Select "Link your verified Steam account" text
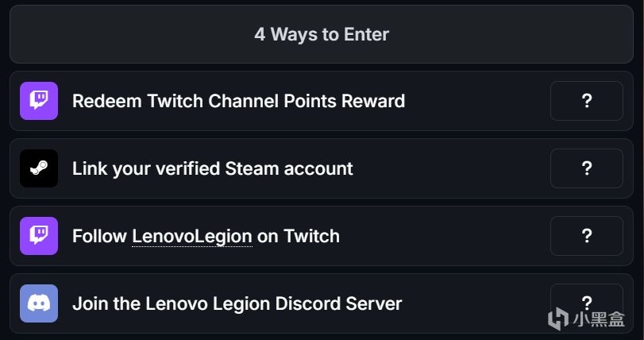This screenshot has height=340, width=644. (x=212, y=168)
